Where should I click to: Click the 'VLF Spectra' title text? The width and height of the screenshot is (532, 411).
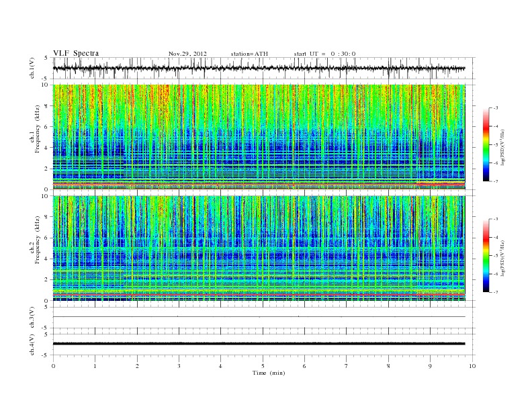pos(76,53)
